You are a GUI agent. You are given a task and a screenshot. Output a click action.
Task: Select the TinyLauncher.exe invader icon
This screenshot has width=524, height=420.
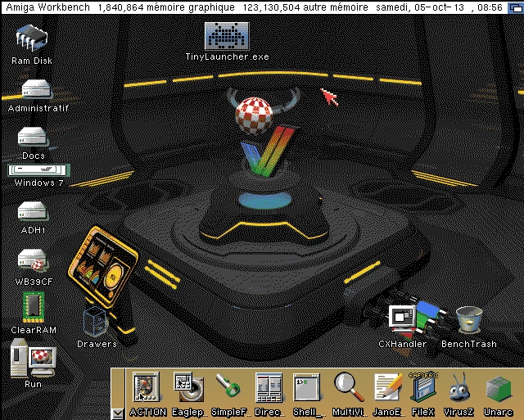click(x=227, y=36)
